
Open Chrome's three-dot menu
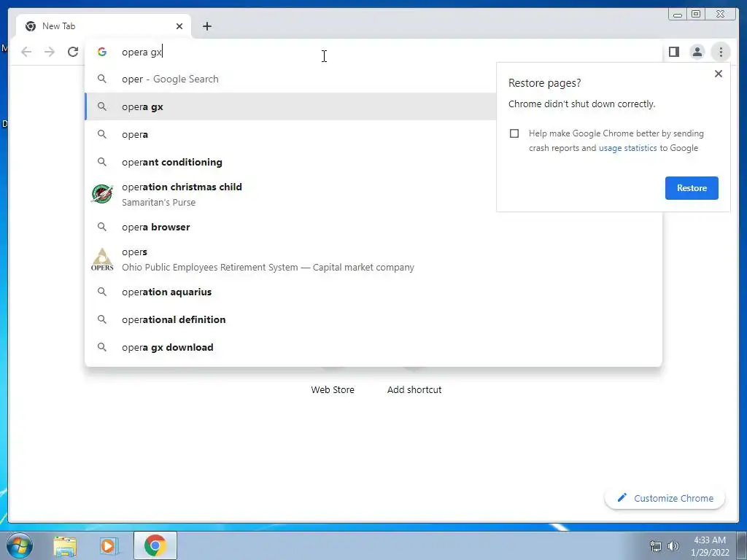point(721,52)
